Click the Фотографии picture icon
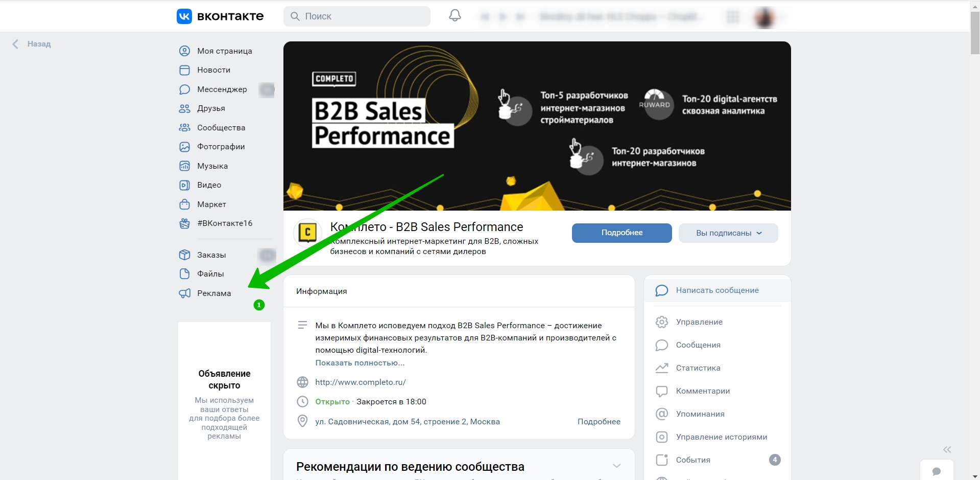 [x=184, y=147]
